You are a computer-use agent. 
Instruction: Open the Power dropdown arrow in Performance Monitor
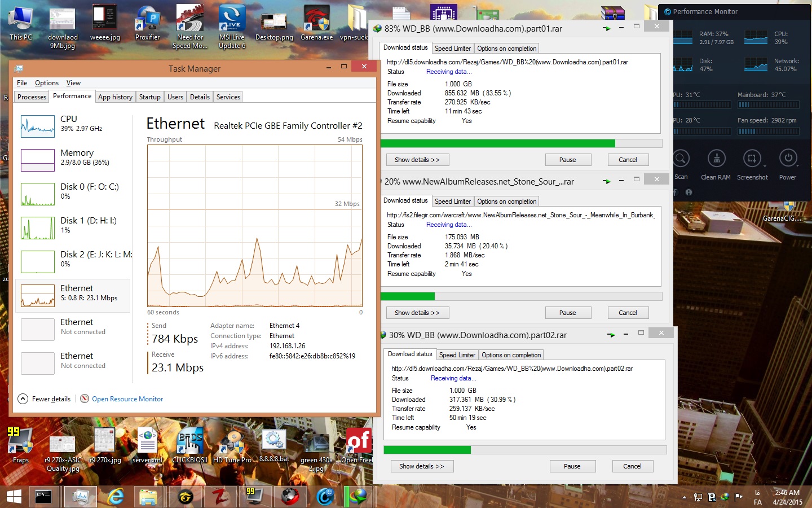[798, 166]
